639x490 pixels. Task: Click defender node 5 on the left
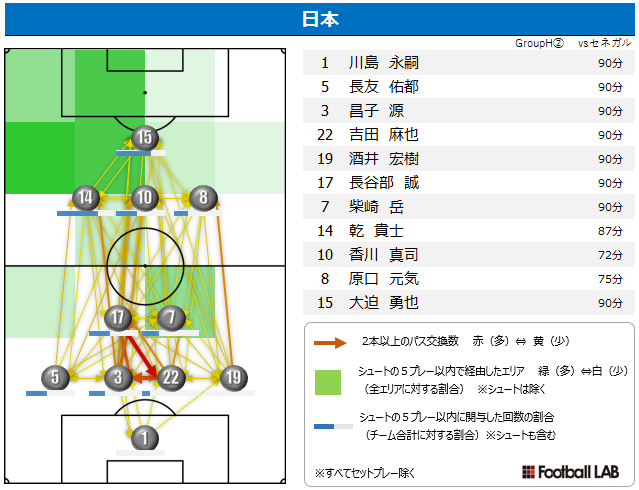tap(55, 377)
